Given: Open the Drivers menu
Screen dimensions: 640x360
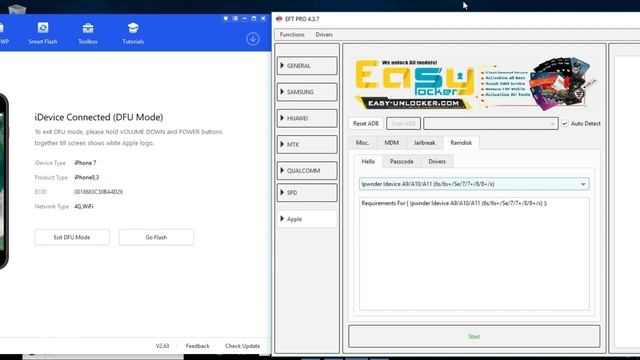Looking at the screenshot, I should tap(324, 35).
